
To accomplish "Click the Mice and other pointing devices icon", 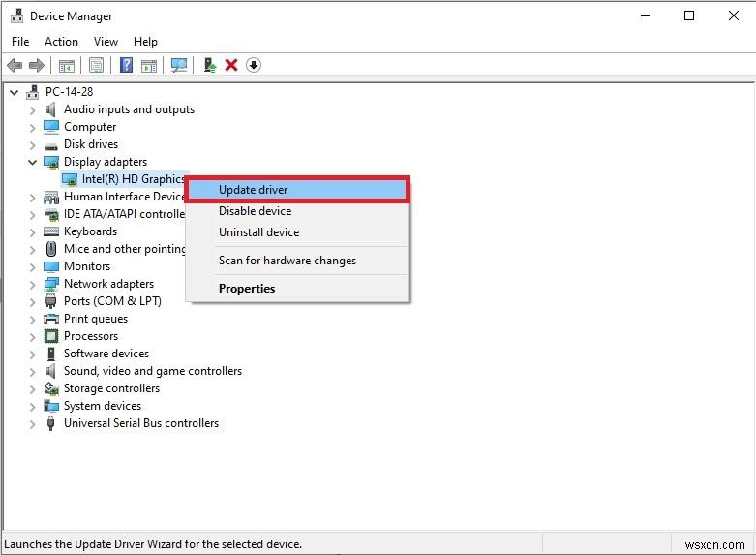I will coord(51,249).
